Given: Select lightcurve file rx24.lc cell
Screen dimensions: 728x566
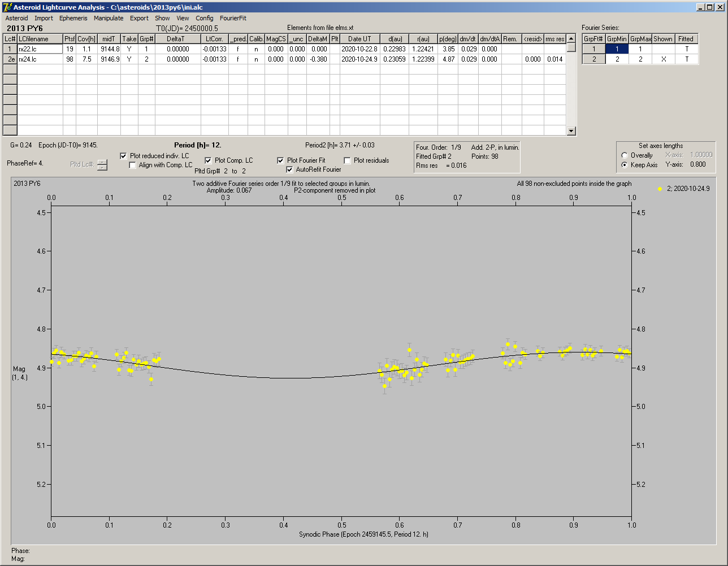Looking at the screenshot, I should pyautogui.click(x=40, y=59).
